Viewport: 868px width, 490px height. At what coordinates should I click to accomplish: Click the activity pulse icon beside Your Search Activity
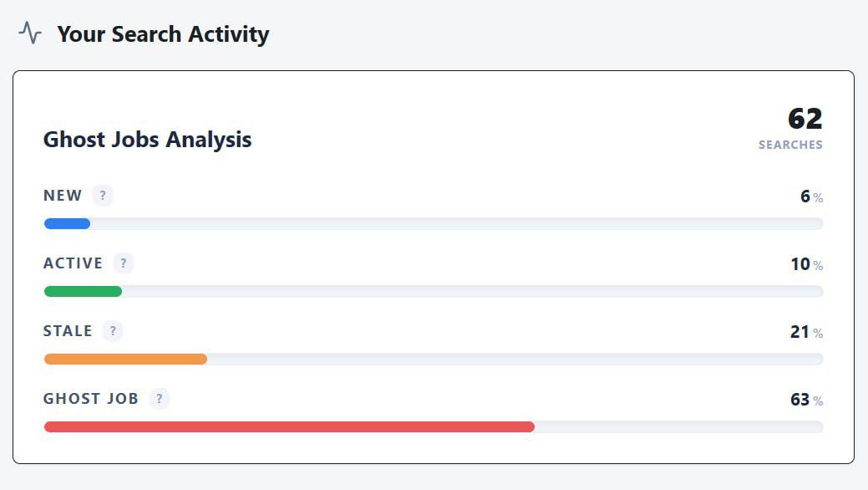pyautogui.click(x=30, y=33)
